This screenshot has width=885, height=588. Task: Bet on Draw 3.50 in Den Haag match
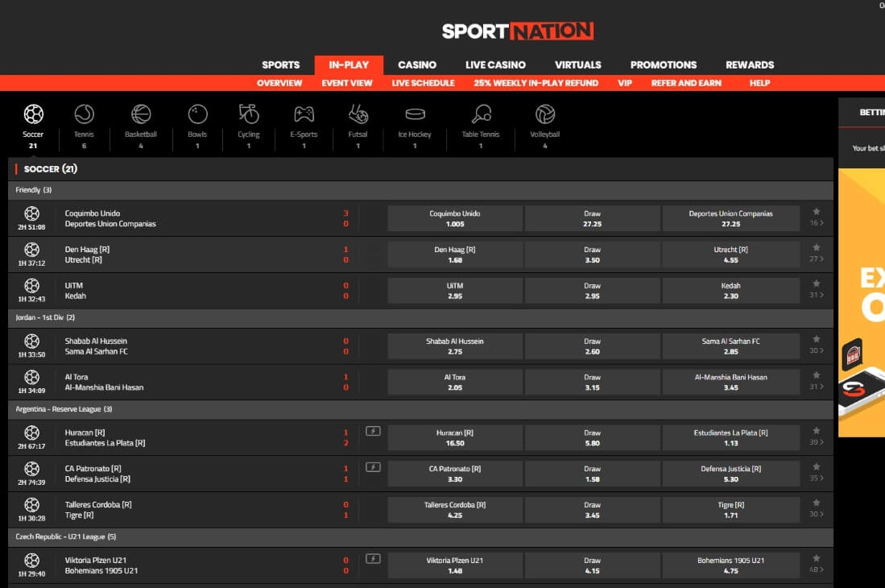click(x=592, y=255)
